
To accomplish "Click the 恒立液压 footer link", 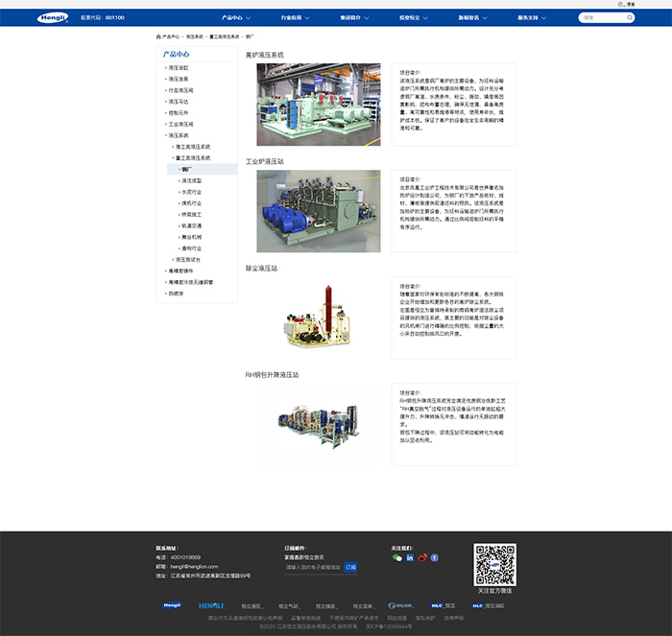I will click(x=252, y=606).
